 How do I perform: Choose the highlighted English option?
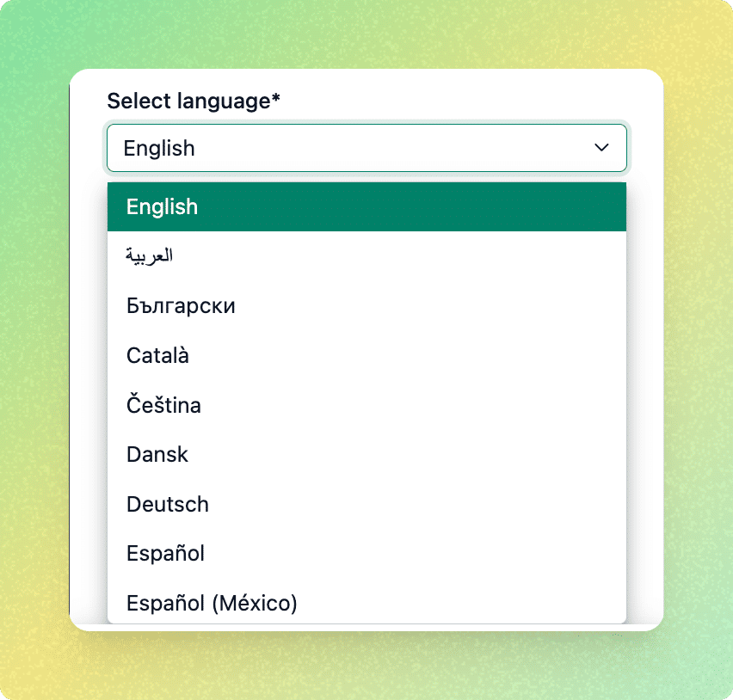(x=162, y=206)
